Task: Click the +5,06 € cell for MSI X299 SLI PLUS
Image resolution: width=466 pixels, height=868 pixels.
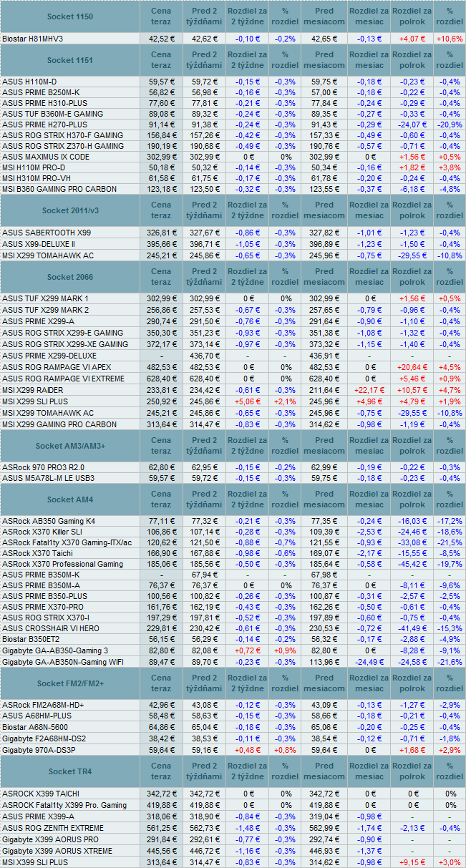Action: (248, 401)
